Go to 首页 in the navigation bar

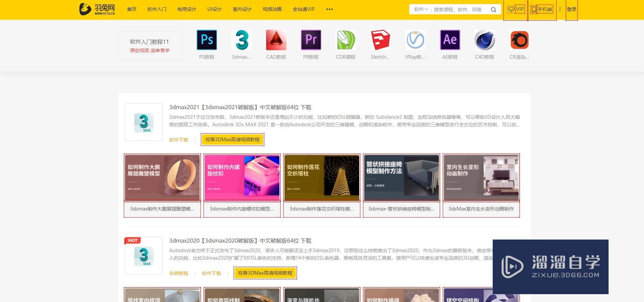pos(132,9)
